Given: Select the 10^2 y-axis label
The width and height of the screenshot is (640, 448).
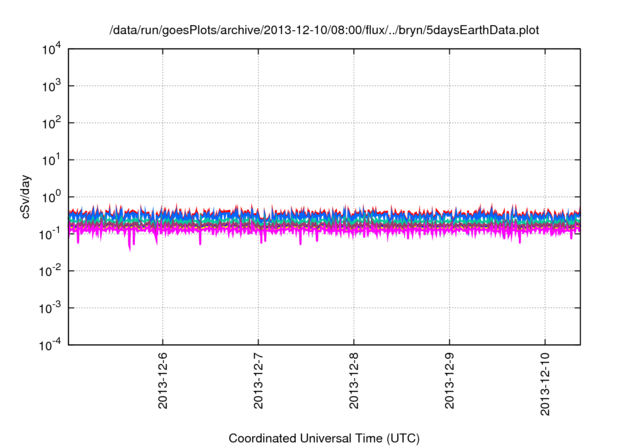Looking at the screenshot, I should (52, 123).
